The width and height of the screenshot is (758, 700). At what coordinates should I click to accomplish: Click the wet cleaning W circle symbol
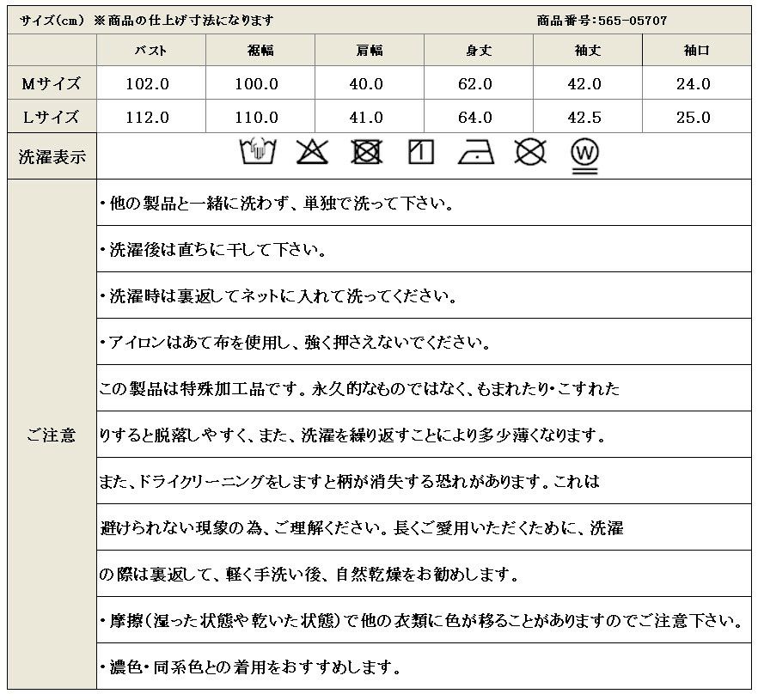(x=585, y=155)
